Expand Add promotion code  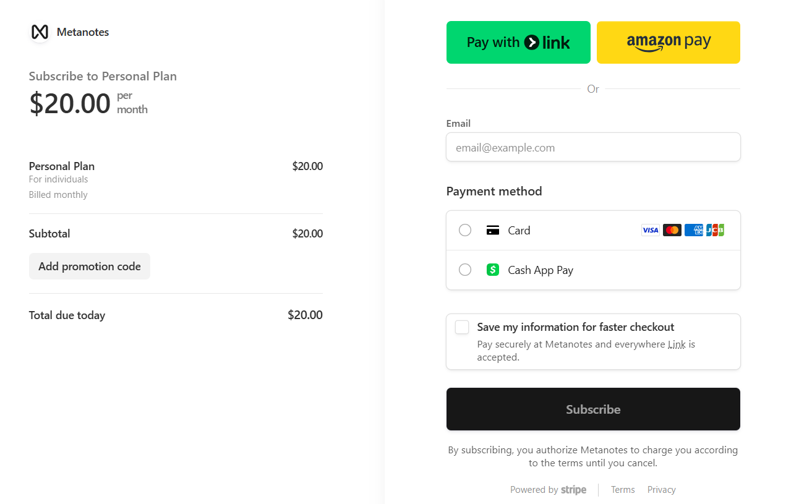[90, 267]
